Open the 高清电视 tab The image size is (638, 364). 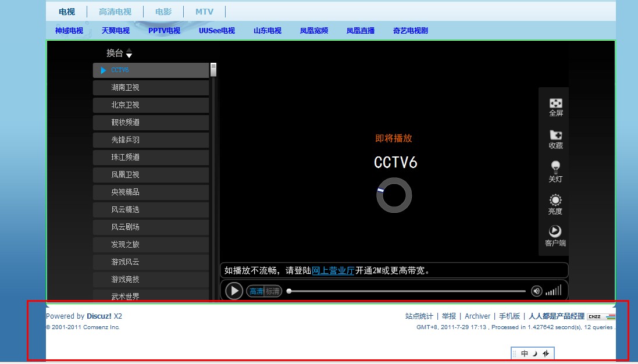coord(115,12)
